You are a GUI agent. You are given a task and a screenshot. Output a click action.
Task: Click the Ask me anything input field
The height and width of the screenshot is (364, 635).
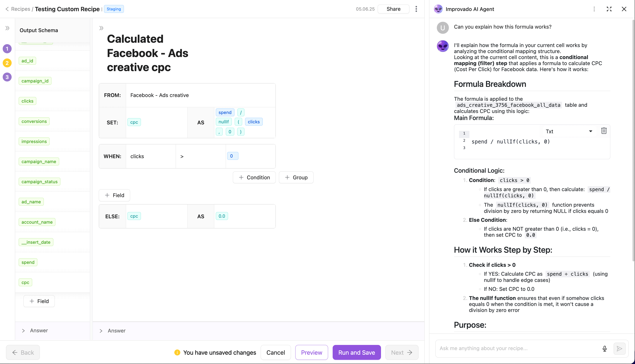coord(518,348)
